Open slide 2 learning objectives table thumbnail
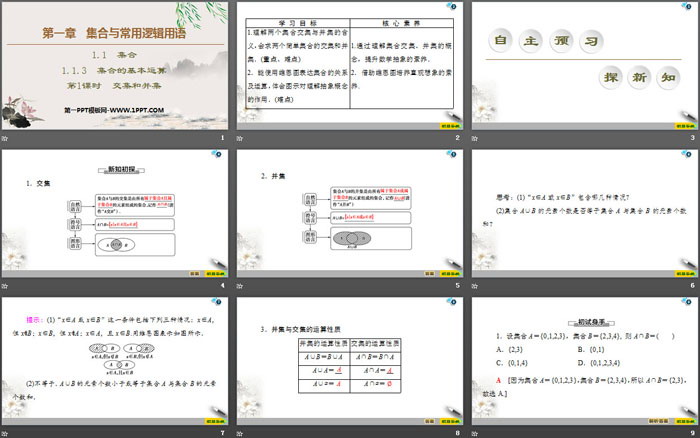 [349, 65]
